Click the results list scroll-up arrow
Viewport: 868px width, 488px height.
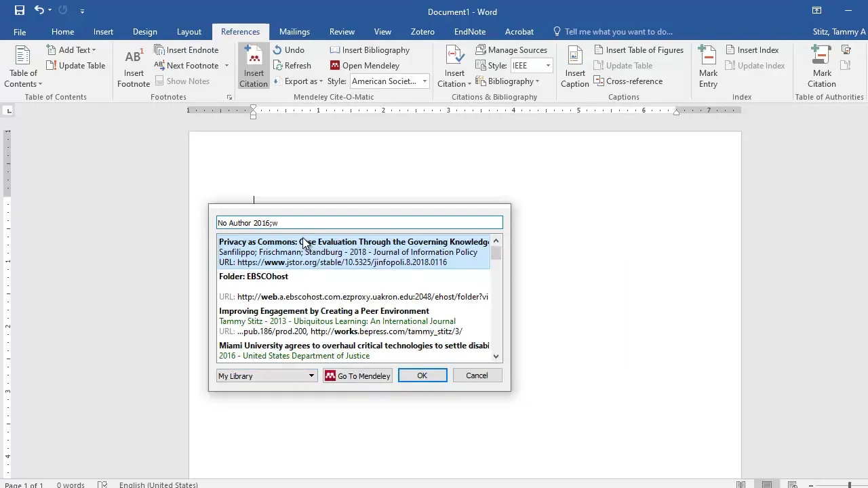click(x=496, y=241)
